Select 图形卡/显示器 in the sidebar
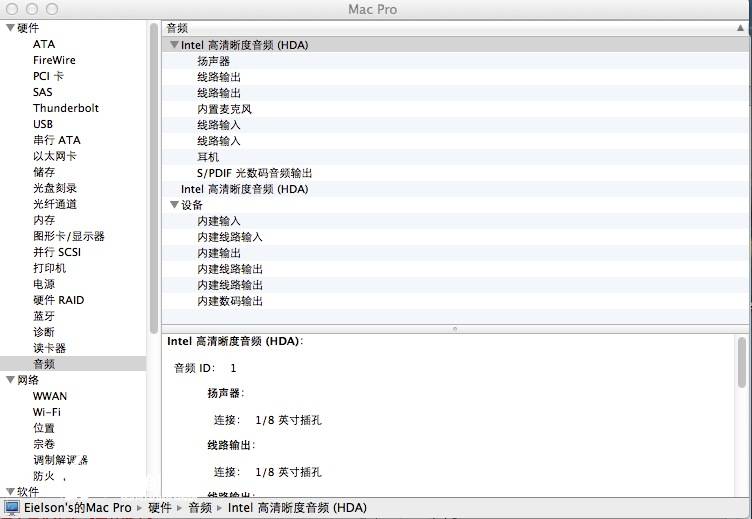The image size is (752, 519). point(69,236)
